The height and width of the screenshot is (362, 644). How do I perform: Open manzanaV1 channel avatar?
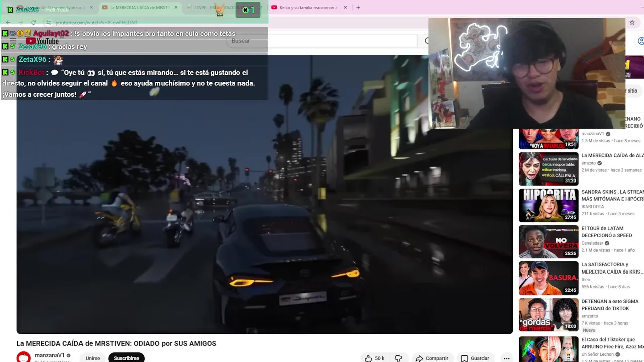coord(23,357)
